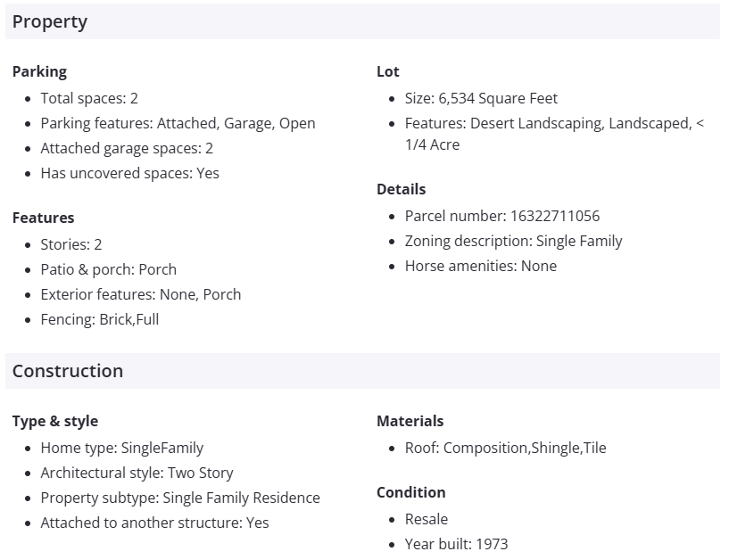Select the Parking subsection heading
This screenshot has width=729, height=560.
[x=39, y=71]
